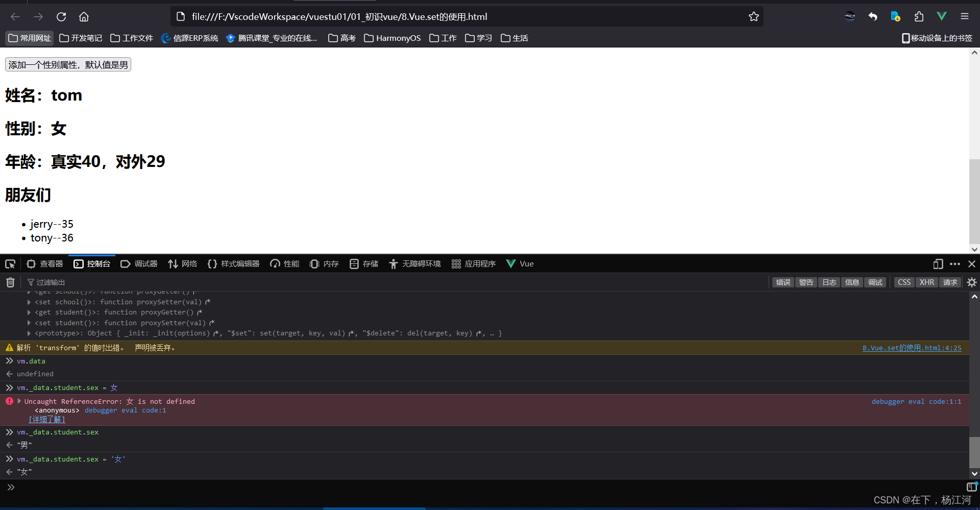Expand the <set school()> entry
Screen dimensions: 980x510
pyautogui.click(x=29, y=302)
